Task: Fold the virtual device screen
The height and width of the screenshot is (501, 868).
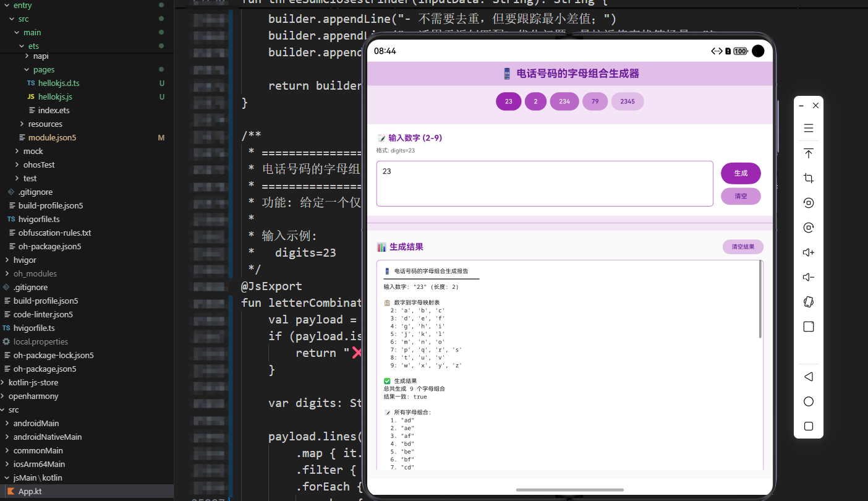Action: coord(808,301)
